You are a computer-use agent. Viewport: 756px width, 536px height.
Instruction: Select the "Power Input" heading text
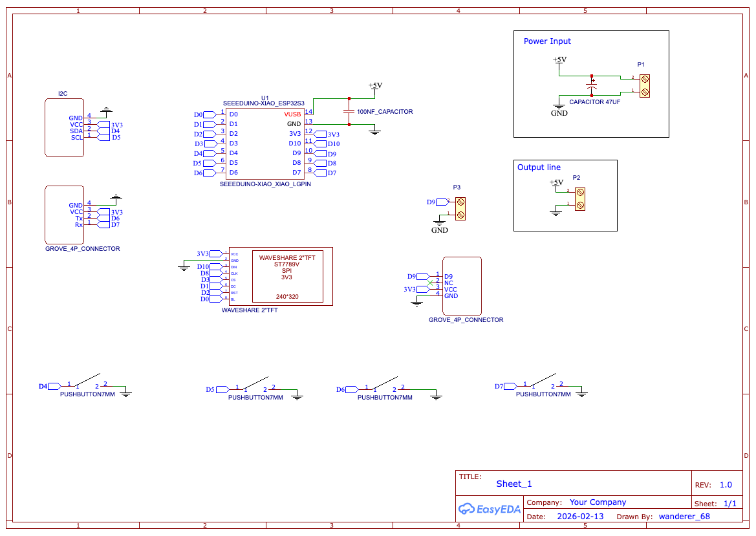(x=547, y=41)
